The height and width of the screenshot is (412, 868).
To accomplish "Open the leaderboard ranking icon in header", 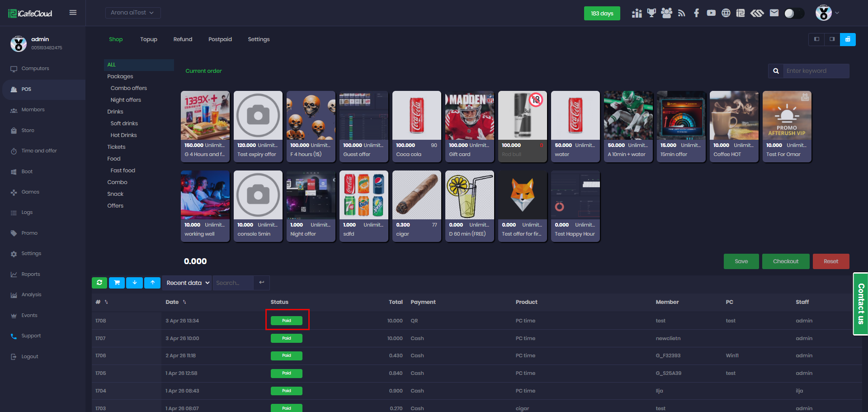I will tap(637, 13).
